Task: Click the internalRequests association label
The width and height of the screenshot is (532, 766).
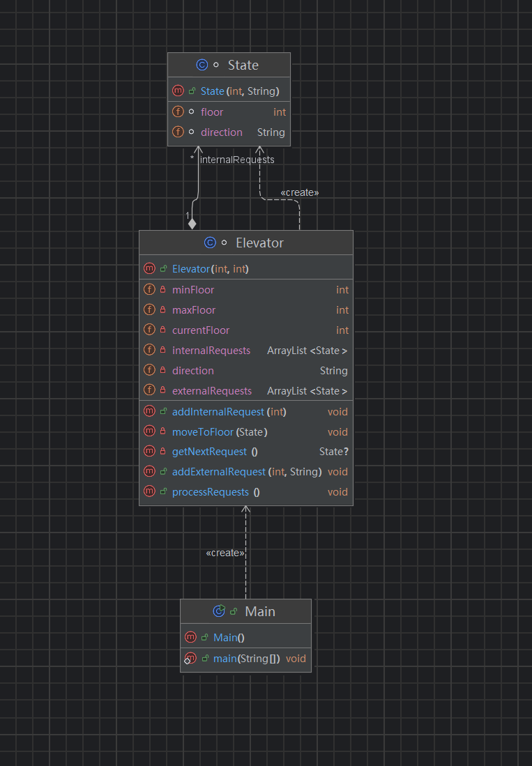Action: (237, 160)
